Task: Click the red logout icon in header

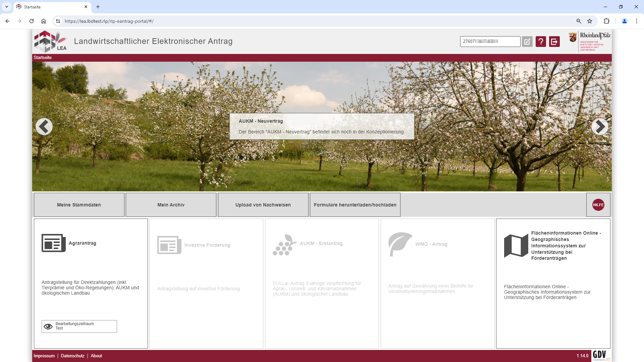Action: coord(554,42)
